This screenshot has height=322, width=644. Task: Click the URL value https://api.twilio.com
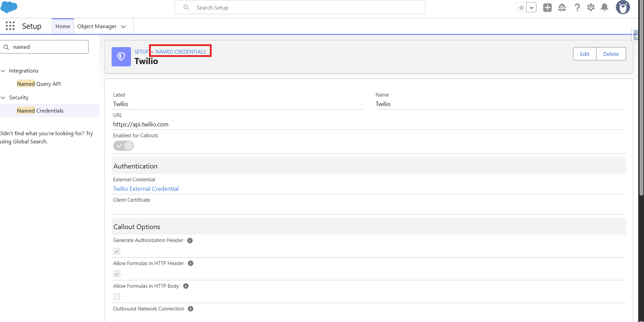(141, 124)
